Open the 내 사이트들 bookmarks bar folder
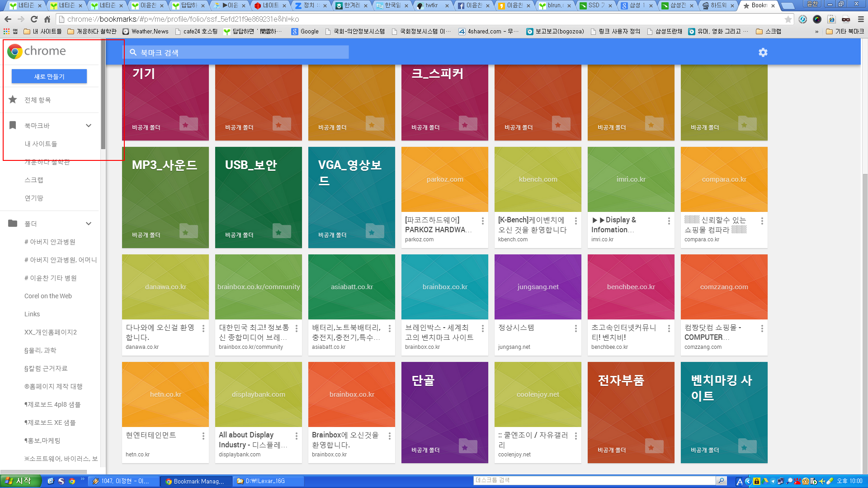This screenshot has width=868, height=488. [42, 31]
